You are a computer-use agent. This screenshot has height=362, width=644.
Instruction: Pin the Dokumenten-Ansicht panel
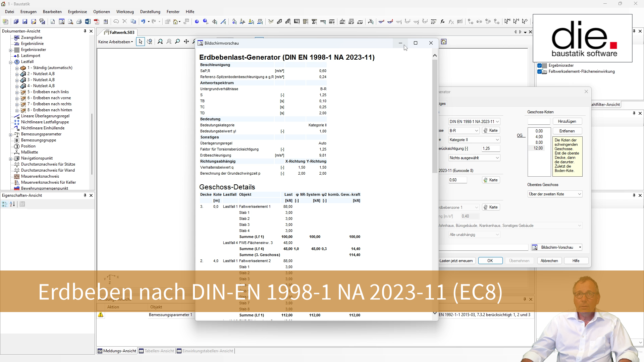click(x=85, y=31)
